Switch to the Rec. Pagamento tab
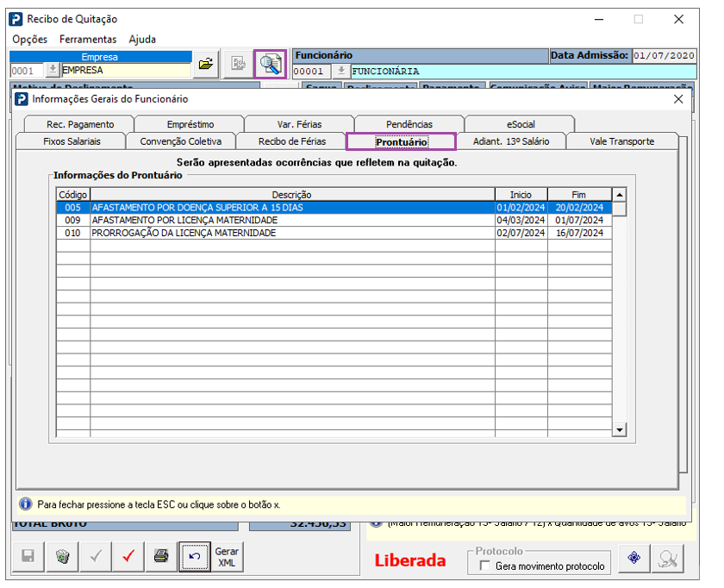The image size is (724, 588). pyautogui.click(x=80, y=124)
